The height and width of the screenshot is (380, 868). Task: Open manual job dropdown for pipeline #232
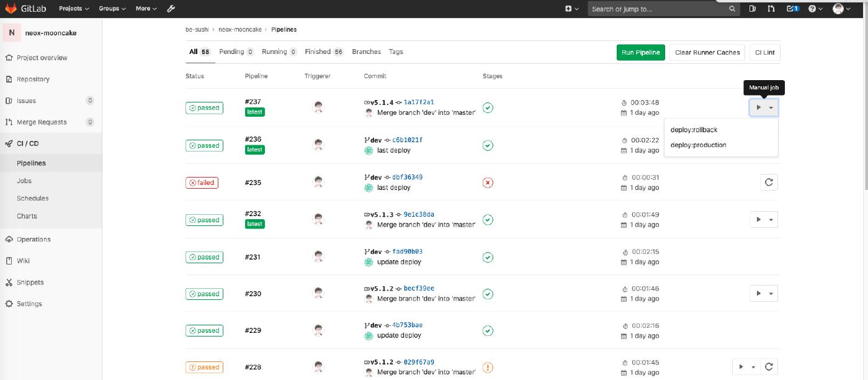(x=764, y=220)
